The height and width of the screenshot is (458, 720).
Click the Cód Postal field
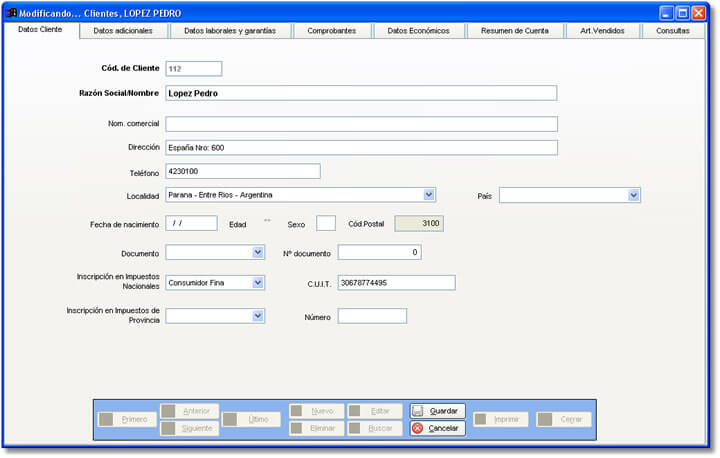coord(419,224)
